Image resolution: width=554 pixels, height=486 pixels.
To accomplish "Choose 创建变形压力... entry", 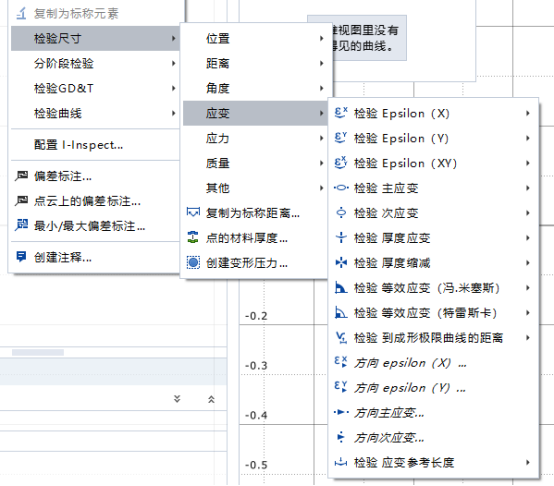I will tap(255, 263).
